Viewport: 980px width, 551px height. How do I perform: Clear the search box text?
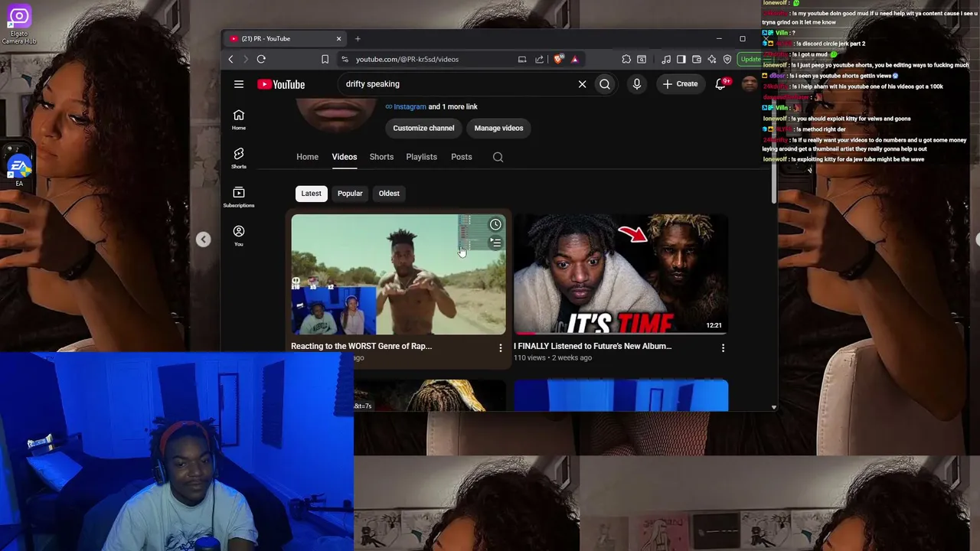582,84
